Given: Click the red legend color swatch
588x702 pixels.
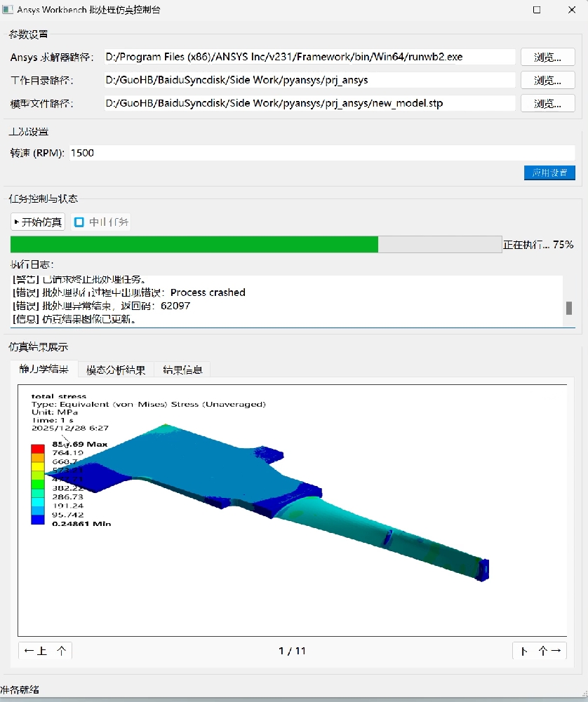Looking at the screenshot, I should pos(38,449).
